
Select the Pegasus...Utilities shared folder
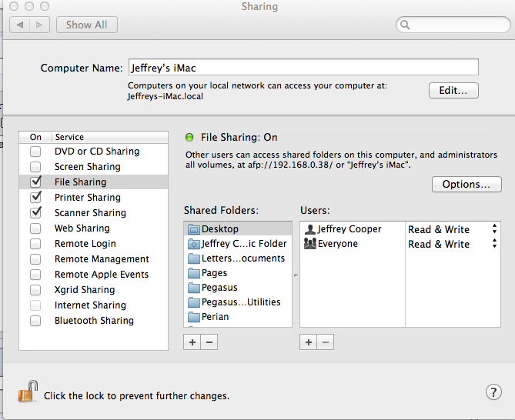coord(238,302)
